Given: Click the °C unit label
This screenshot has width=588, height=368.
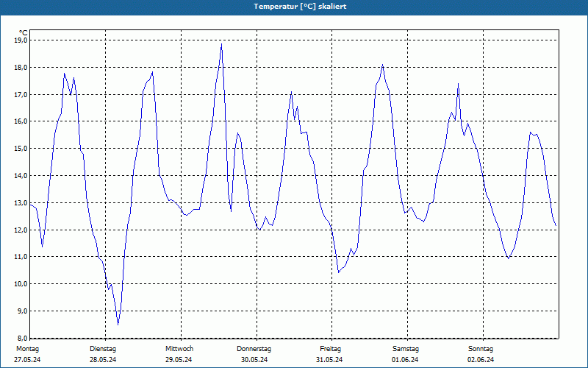Looking at the screenshot, I should pyautogui.click(x=24, y=33).
